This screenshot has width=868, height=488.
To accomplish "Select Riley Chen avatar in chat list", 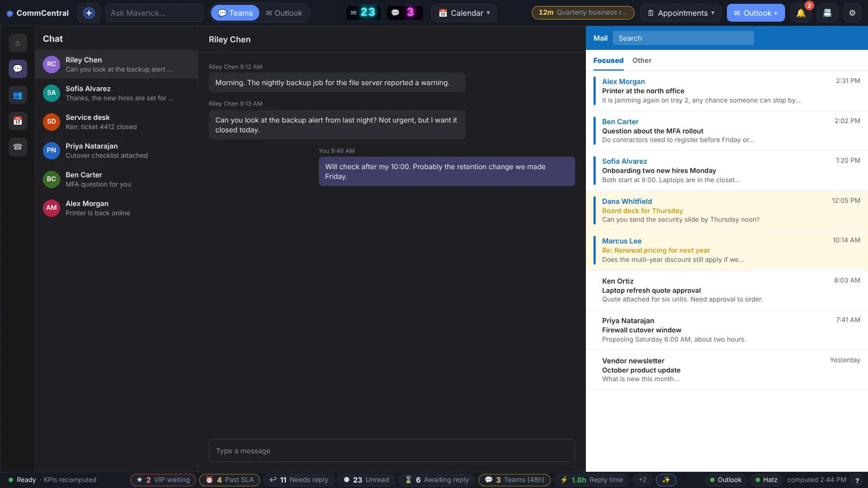I will pos(52,64).
